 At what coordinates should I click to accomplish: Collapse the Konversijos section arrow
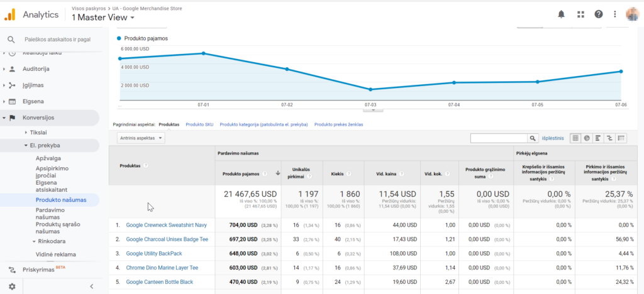coord(4,117)
